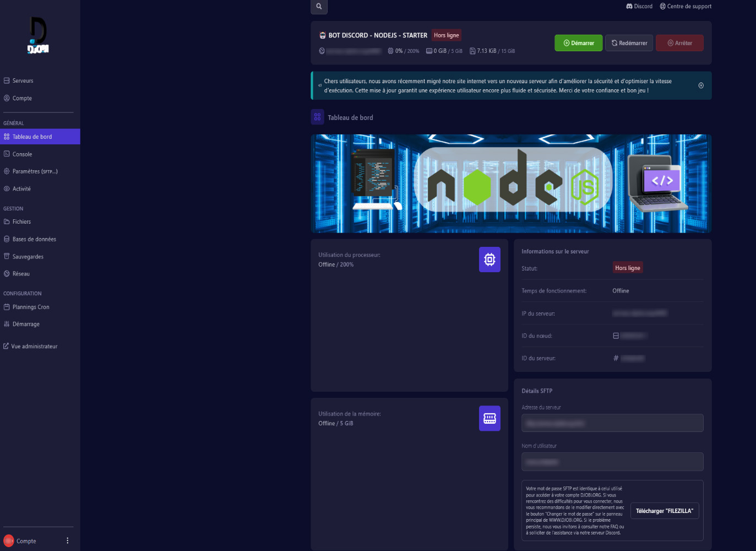Click the Plannings Cron calendar icon

click(7, 307)
